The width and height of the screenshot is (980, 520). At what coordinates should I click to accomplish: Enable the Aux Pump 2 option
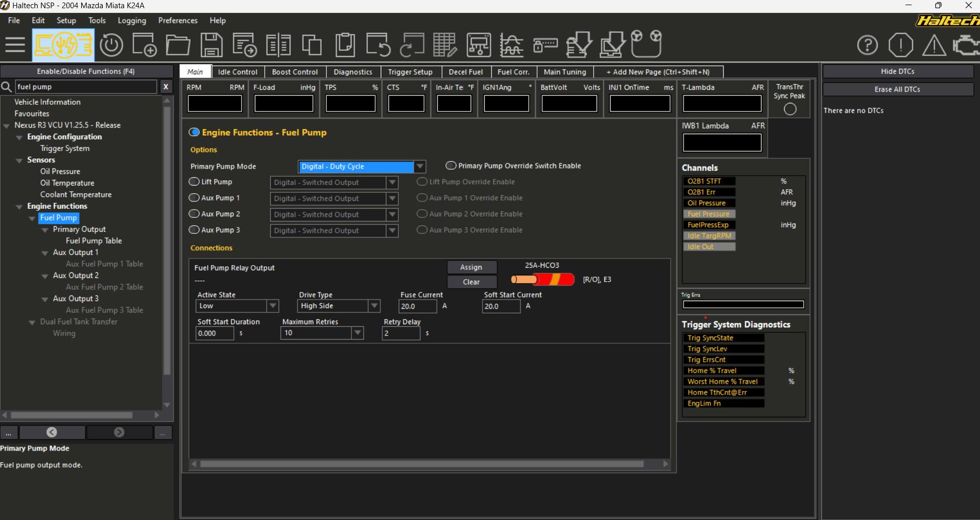point(194,214)
